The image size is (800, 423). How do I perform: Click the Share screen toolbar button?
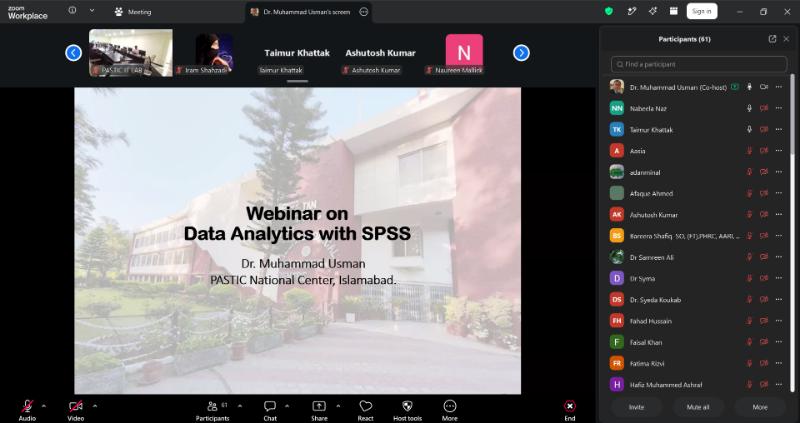[x=319, y=410]
